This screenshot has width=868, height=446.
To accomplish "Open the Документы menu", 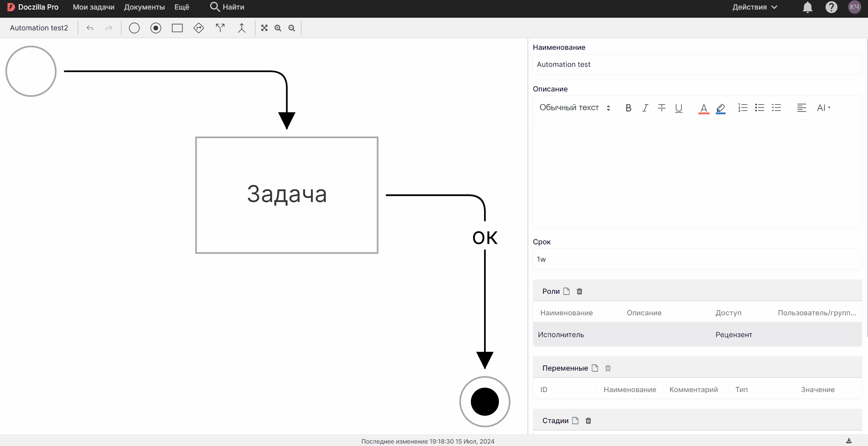I will pos(144,7).
